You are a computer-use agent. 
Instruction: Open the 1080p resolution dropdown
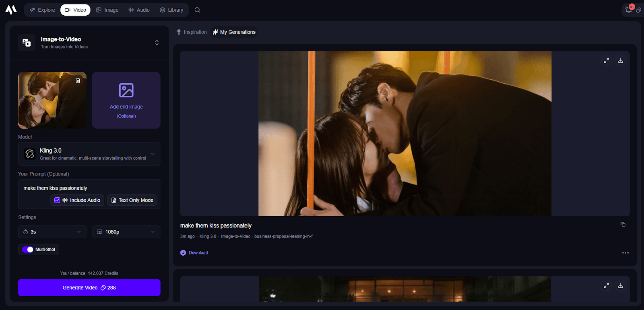(126, 232)
